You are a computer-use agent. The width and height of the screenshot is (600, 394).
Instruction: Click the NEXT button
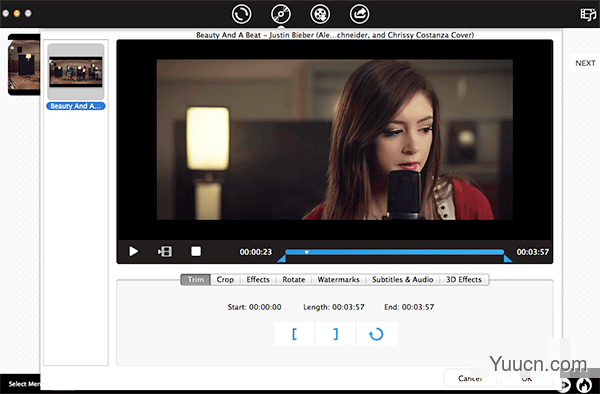pos(585,63)
